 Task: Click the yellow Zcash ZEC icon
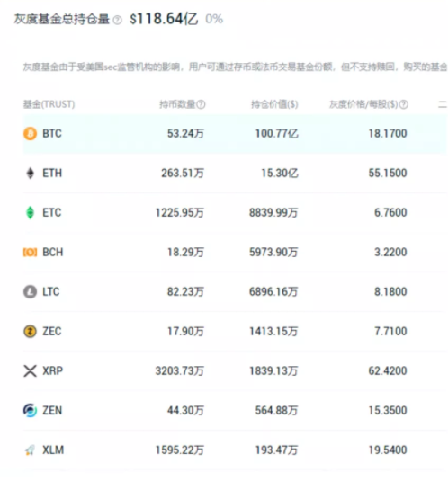point(30,331)
